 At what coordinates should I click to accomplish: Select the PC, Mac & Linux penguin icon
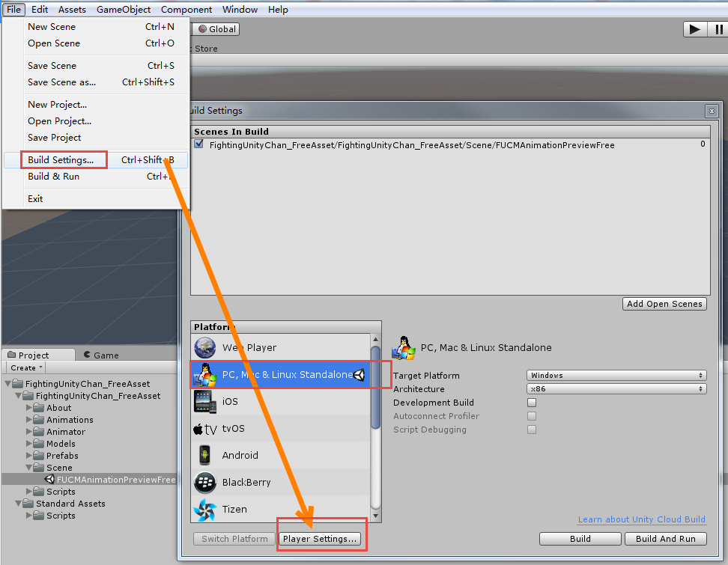pos(204,374)
